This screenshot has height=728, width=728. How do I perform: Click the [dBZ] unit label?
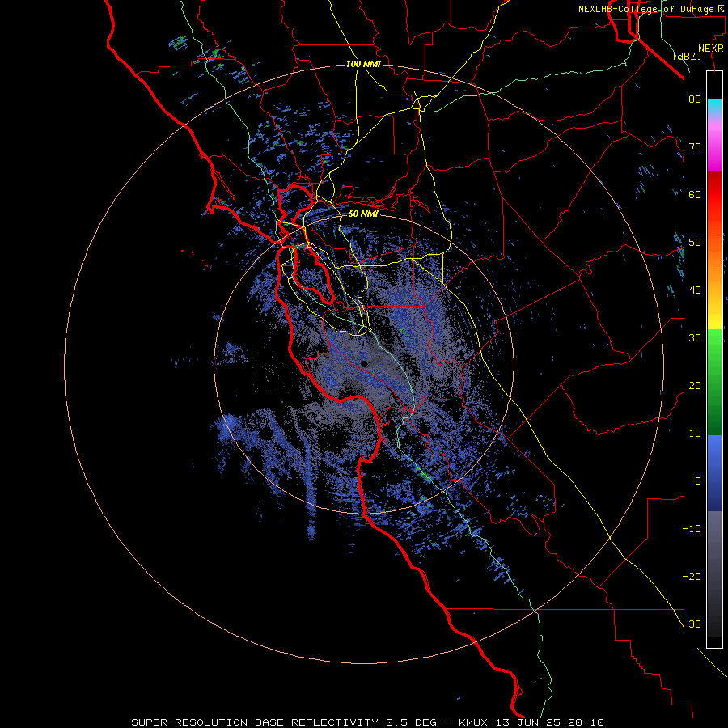pyautogui.click(x=687, y=56)
